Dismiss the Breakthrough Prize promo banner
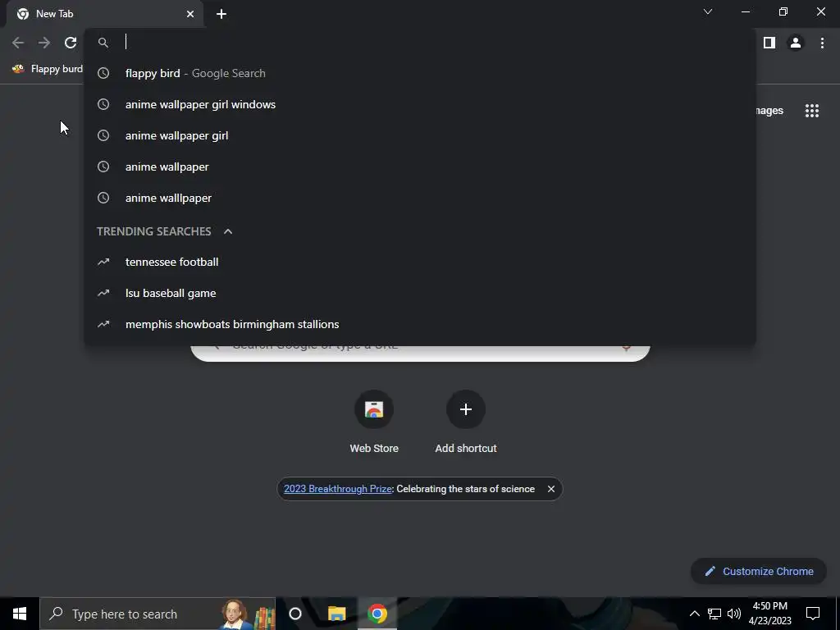Image resolution: width=840 pixels, height=630 pixels. coord(550,489)
